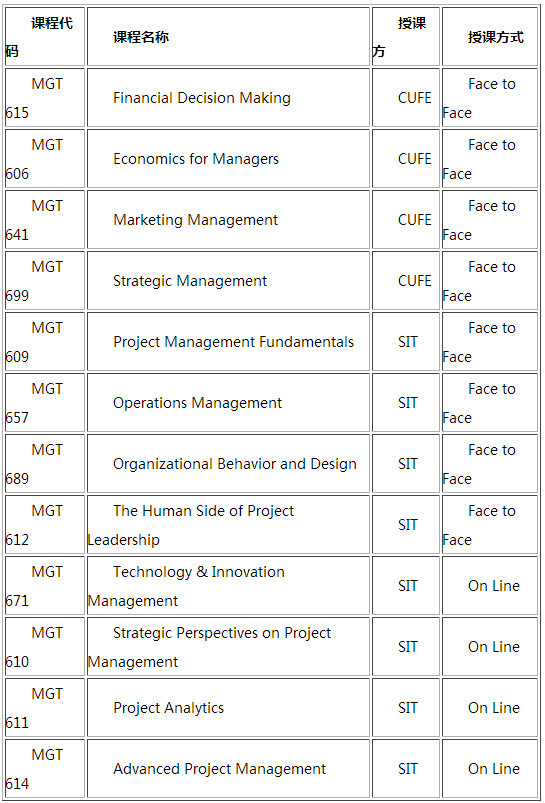Select Organizational Behavior and Design cell
545x803 pixels.
228,463
